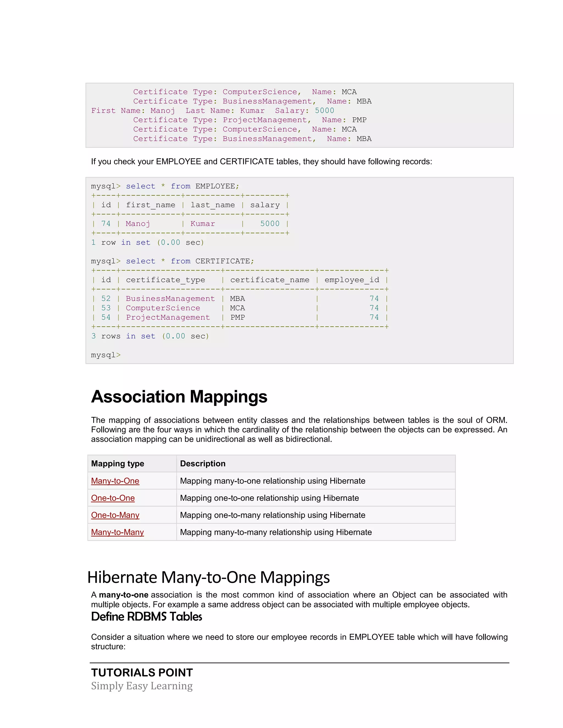Click the Manoj cell in EMPLOYEE output
The image size is (563, 728).
138,224
